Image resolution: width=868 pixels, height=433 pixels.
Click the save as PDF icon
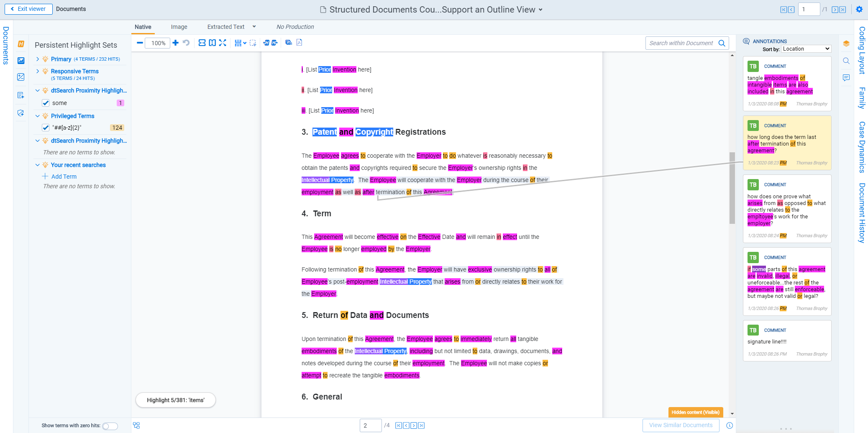(x=300, y=42)
